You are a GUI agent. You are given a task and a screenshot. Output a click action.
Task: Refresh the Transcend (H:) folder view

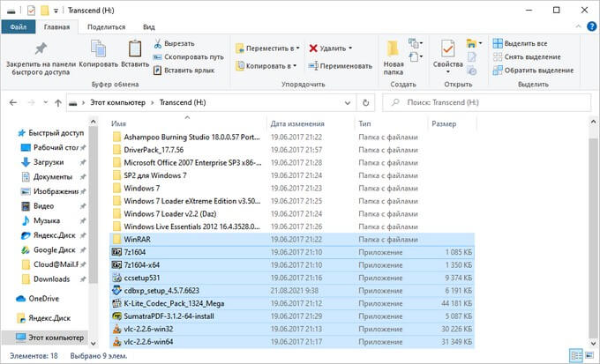click(x=366, y=102)
